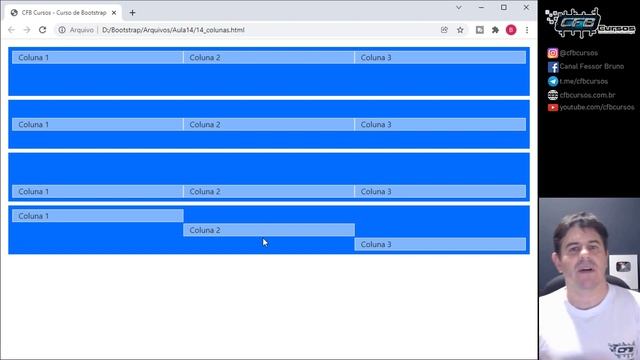Click Coluna 2 in the staggered fourth row
Viewport: 640px width, 360px height.
(269, 230)
